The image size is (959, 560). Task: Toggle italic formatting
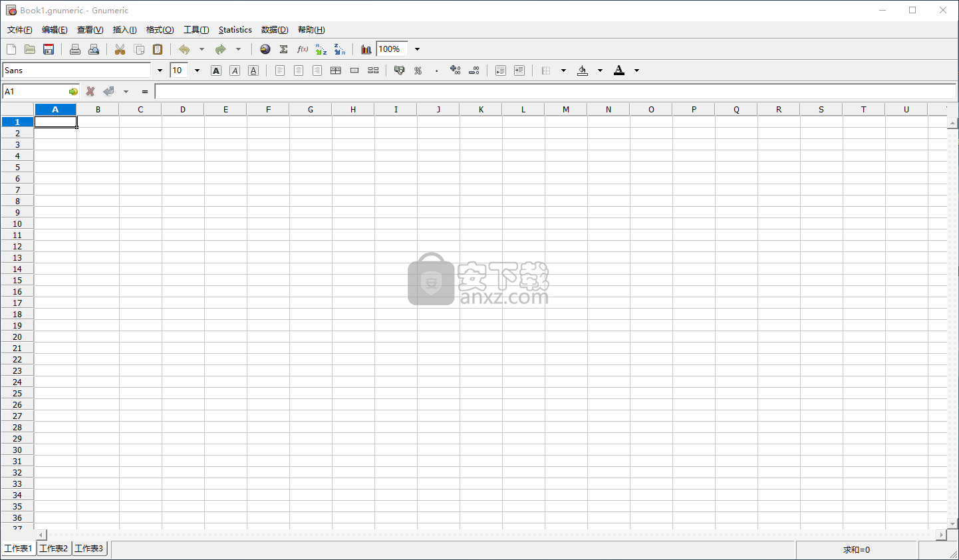235,70
